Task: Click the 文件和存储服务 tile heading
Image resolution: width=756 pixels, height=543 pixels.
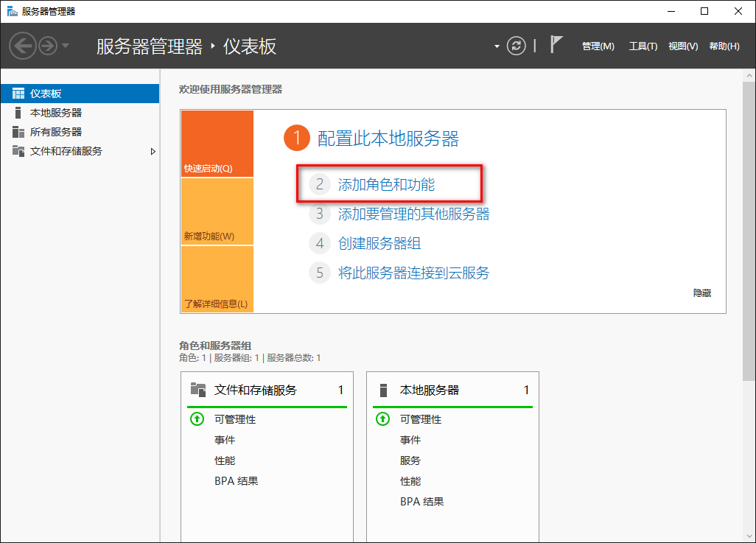Action: pyautogui.click(x=256, y=390)
